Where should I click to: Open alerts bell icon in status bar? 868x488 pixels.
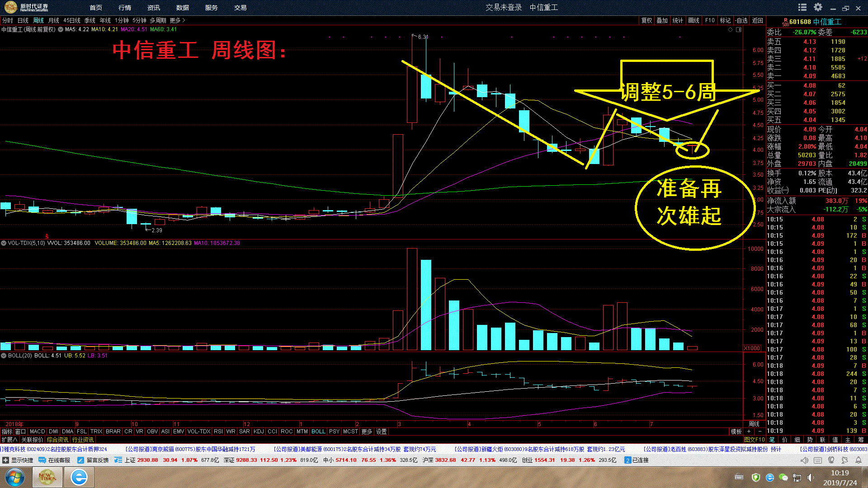[858, 460]
